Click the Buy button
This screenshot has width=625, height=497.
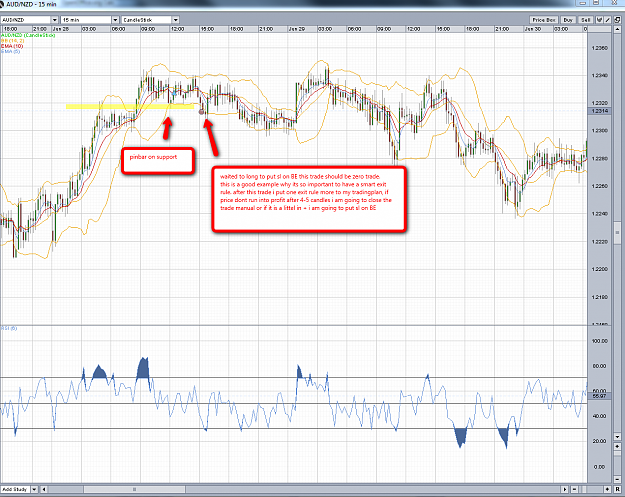[x=568, y=20]
